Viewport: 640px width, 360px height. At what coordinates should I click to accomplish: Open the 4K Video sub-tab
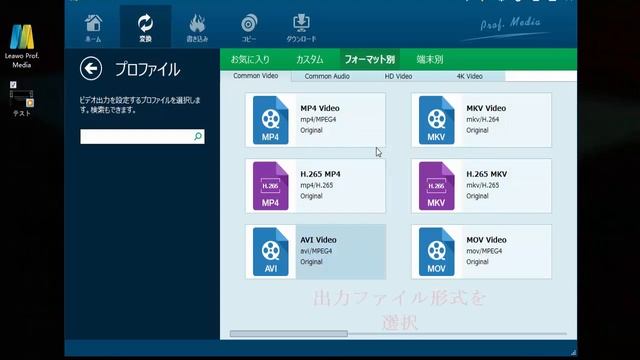[x=469, y=76]
